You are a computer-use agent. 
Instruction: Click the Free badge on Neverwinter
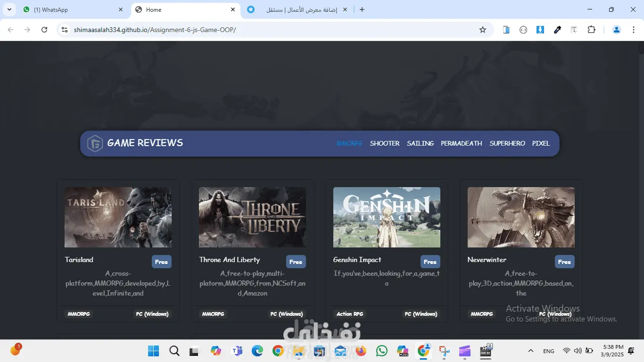tap(565, 262)
